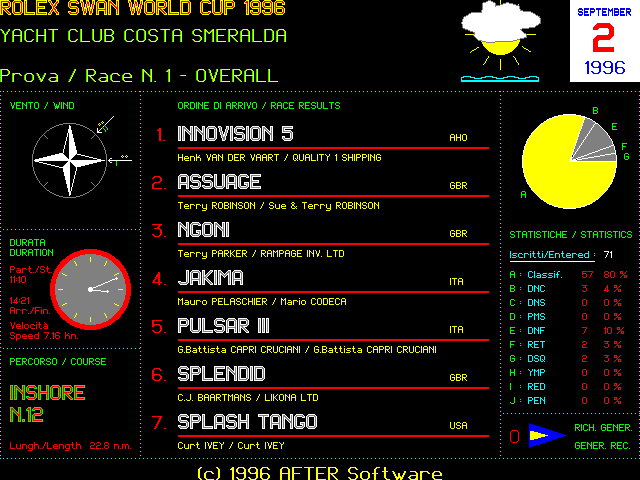
Task: Click the DURATA DURATION label
Action: point(31,248)
